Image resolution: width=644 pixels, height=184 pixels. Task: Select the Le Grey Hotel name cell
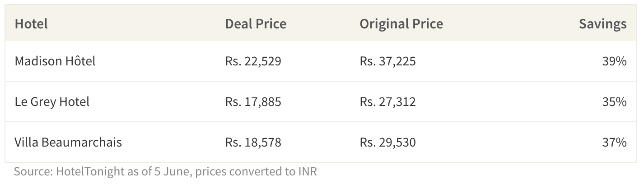[52, 101]
